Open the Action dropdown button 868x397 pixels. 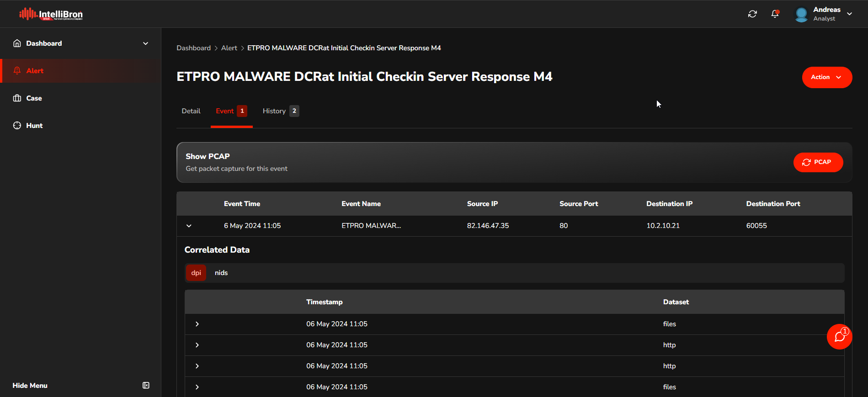(827, 77)
